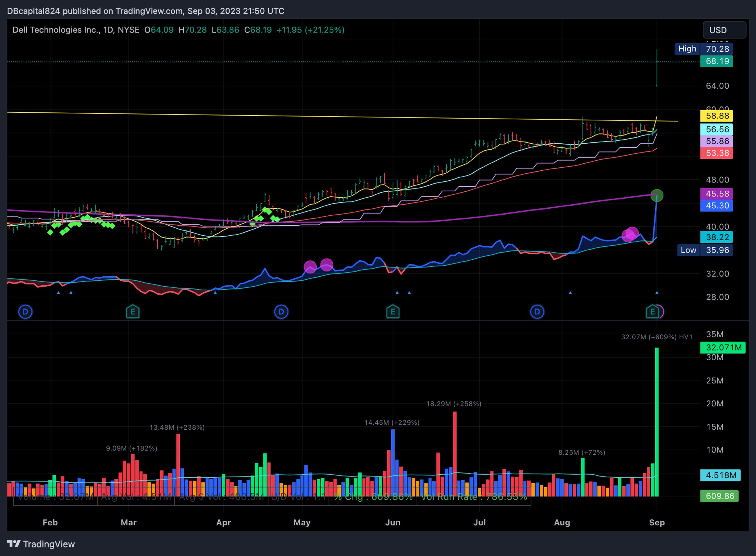Click the green 68.19 current price tag
The image size is (756, 556).
coord(717,61)
